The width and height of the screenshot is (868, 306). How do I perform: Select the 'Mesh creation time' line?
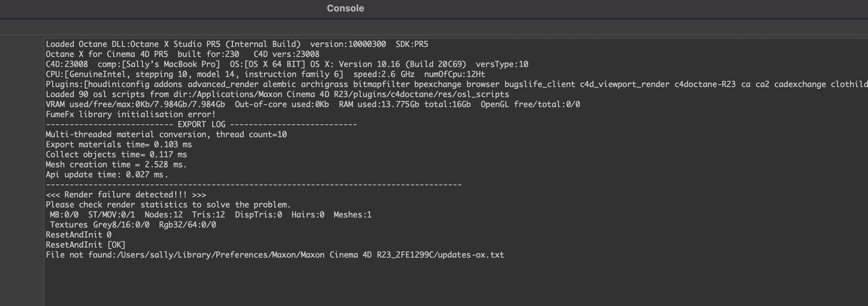coord(116,164)
